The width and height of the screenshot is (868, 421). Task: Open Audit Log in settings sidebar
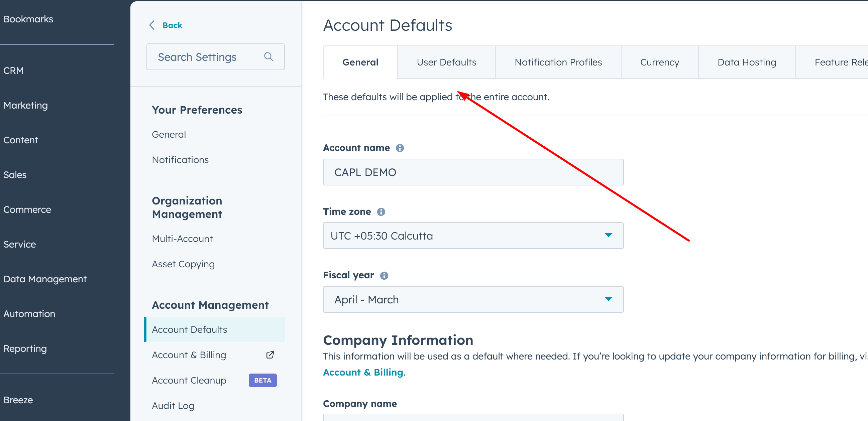coord(173,406)
